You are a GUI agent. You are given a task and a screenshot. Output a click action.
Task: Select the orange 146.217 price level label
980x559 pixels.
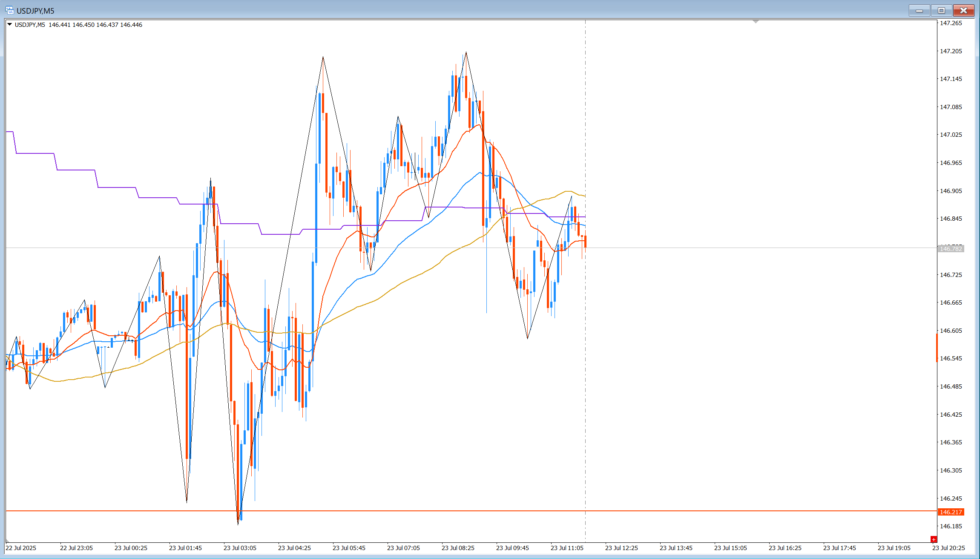click(x=951, y=512)
